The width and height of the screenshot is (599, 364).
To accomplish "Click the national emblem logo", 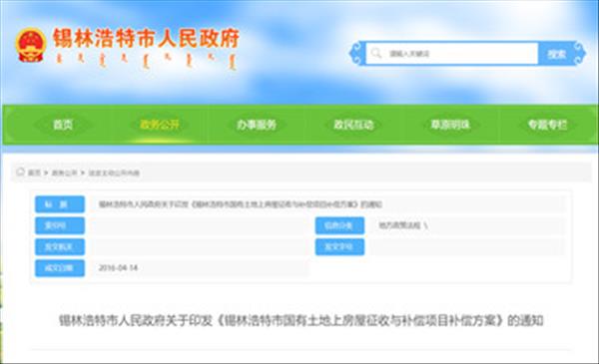I will tap(31, 45).
